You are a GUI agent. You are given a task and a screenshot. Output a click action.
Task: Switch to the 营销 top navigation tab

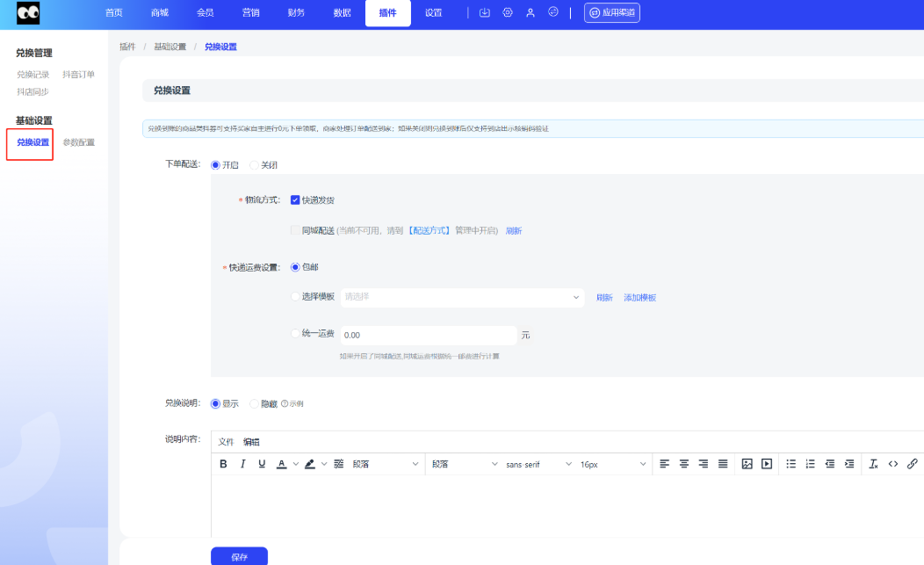coord(250,13)
